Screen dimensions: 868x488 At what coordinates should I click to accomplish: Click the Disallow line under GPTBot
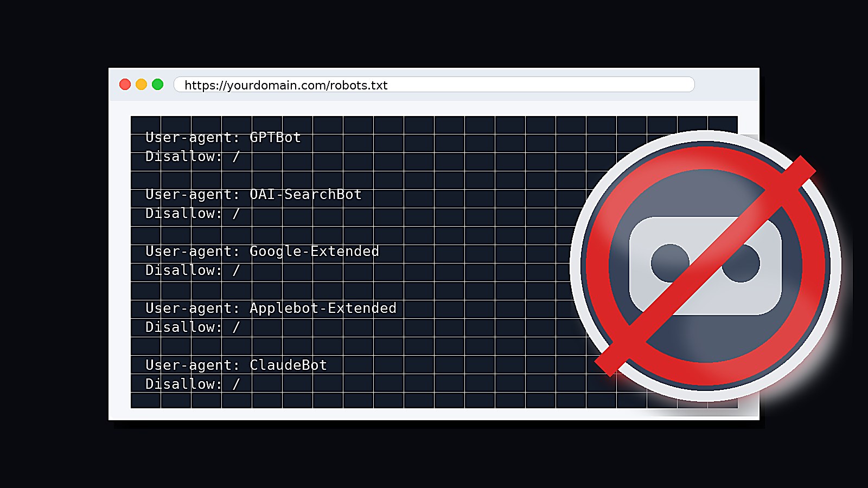(192, 157)
